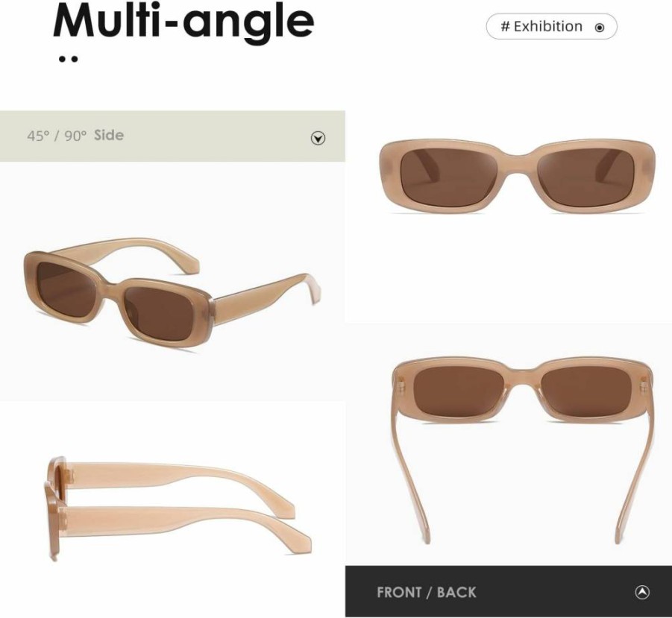Click the left brown lens in front view
The width and height of the screenshot is (672, 618).
coord(449,177)
